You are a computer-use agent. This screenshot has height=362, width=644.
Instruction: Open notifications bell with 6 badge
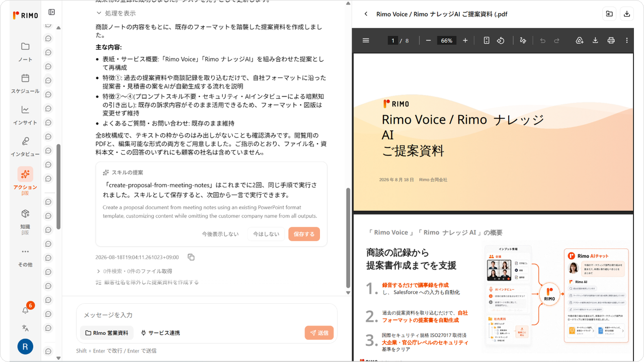click(26, 310)
